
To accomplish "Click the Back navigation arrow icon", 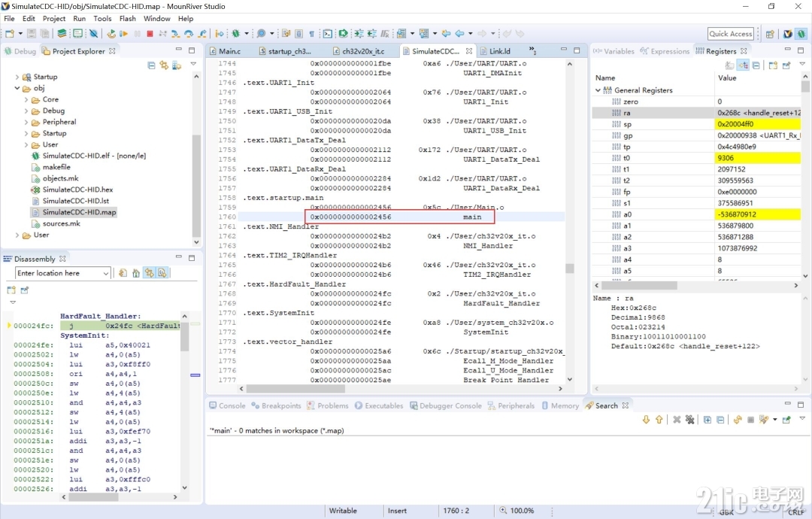I will click(x=459, y=34).
